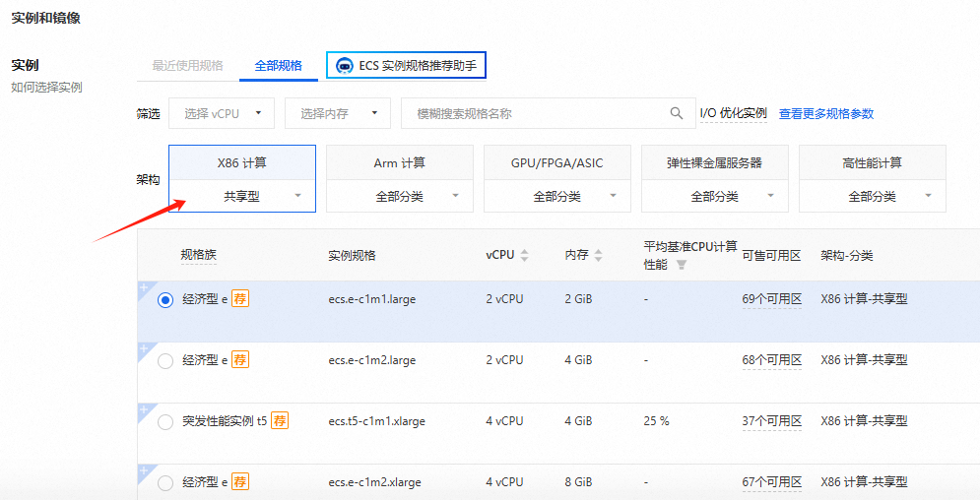This screenshot has height=500, width=980.
Task: Click 突发性能实例 t5 family name
Action: tap(225, 420)
